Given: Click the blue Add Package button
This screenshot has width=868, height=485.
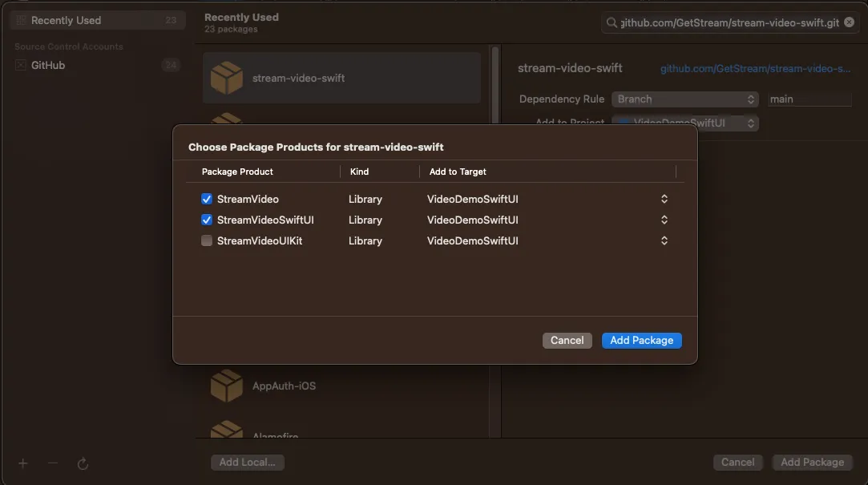Looking at the screenshot, I should click(x=641, y=340).
